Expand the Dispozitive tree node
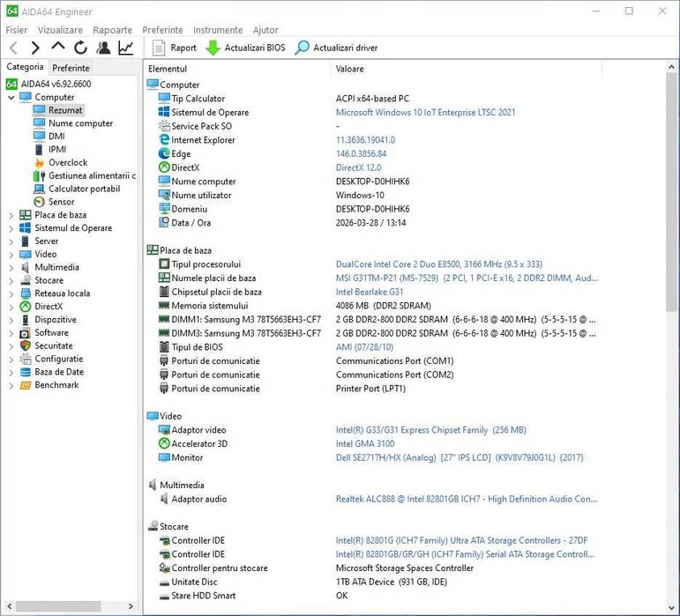 [11, 320]
